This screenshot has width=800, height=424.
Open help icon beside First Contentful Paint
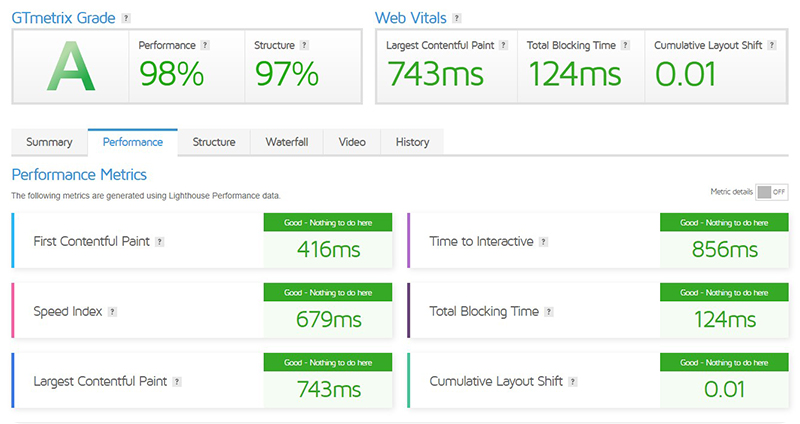pyautogui.click(x=160, y=241)
